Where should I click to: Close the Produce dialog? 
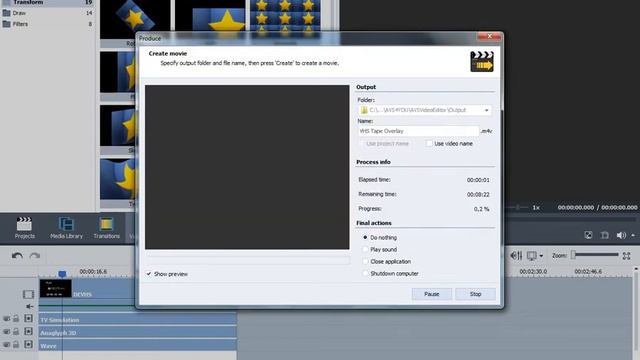pos(489,36)
